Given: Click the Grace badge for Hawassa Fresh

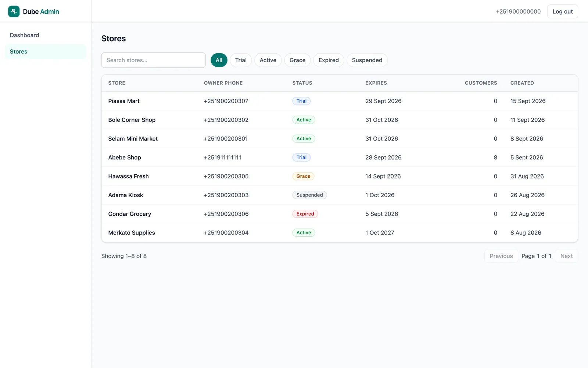Looking at the screenshot, I should pos(303,176).
